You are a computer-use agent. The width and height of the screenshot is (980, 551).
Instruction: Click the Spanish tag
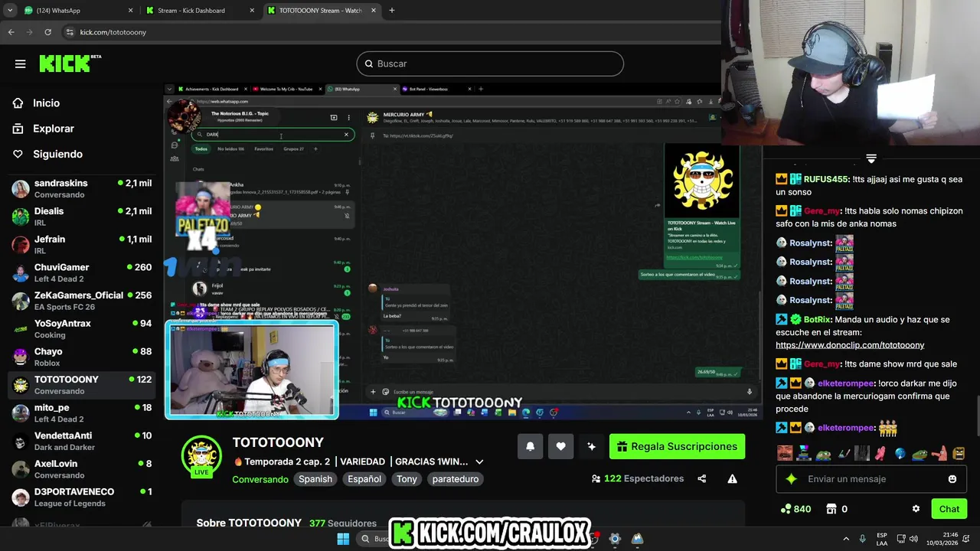pos(315,479)
